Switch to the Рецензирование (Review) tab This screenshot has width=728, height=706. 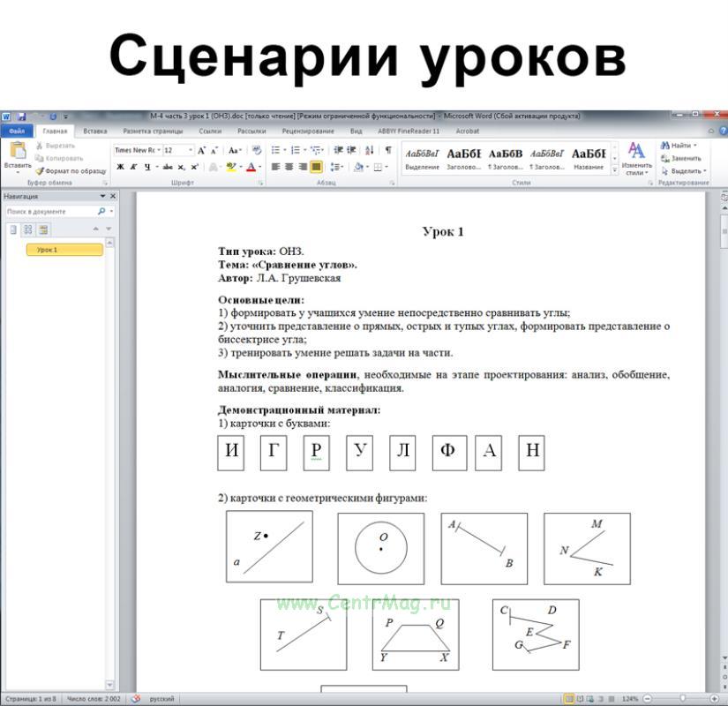point(308,131)
